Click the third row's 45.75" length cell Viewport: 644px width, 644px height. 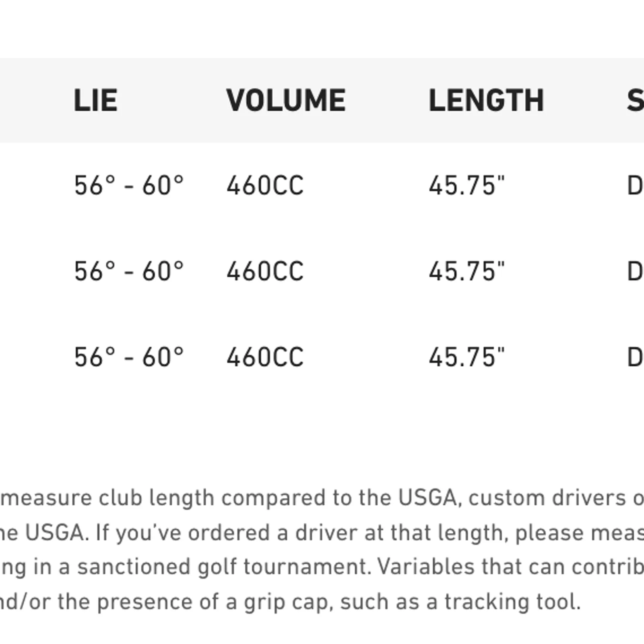[466, 357]
